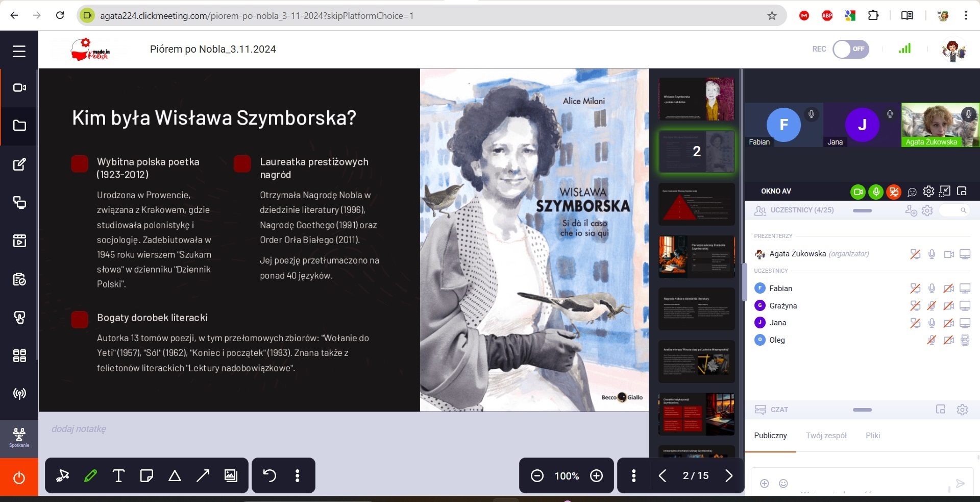The image size is (980, 502).
Task: Open the hamburger main menu
Action: pos(19,51)
